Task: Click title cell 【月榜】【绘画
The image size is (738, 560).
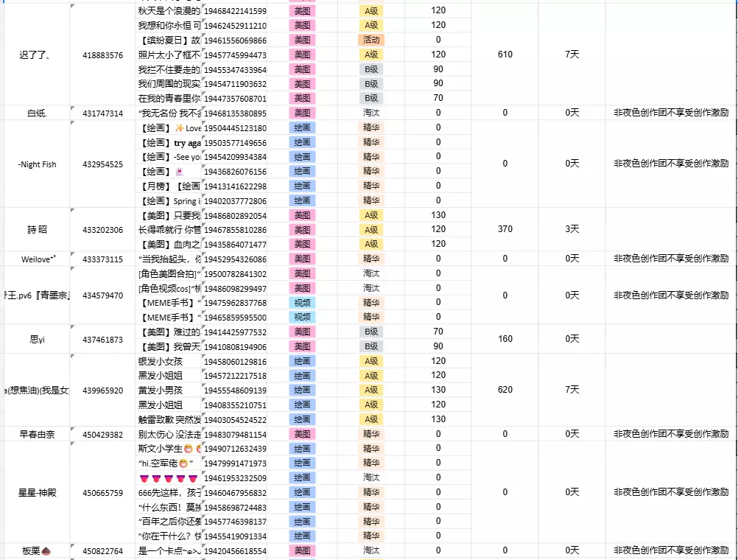Action: (x=169, y=186)
